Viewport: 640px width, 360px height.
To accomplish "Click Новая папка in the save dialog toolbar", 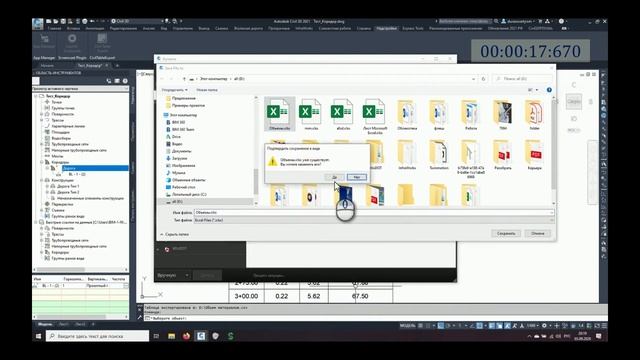I will 207,90.
